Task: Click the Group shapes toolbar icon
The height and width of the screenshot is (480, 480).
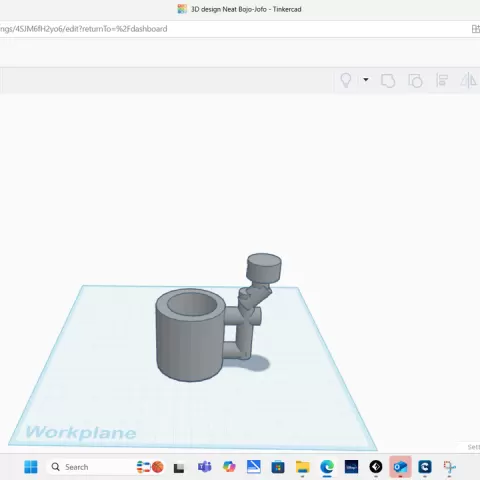Action: 388,81
